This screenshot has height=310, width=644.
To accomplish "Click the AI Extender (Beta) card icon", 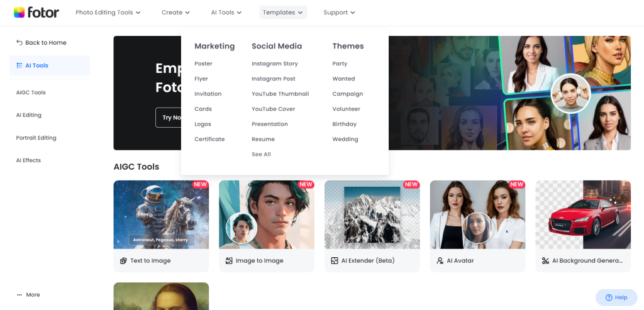I will click(335, 260).
